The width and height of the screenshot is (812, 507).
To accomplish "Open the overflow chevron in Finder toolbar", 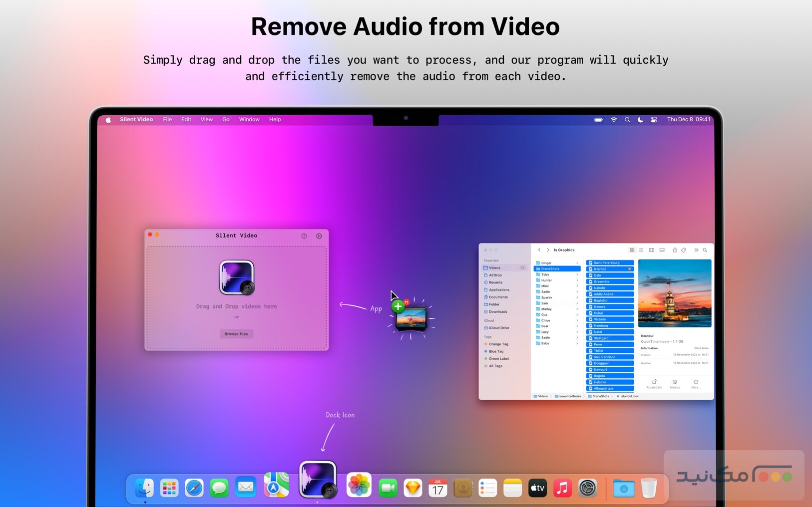I will tap(696, 250).
